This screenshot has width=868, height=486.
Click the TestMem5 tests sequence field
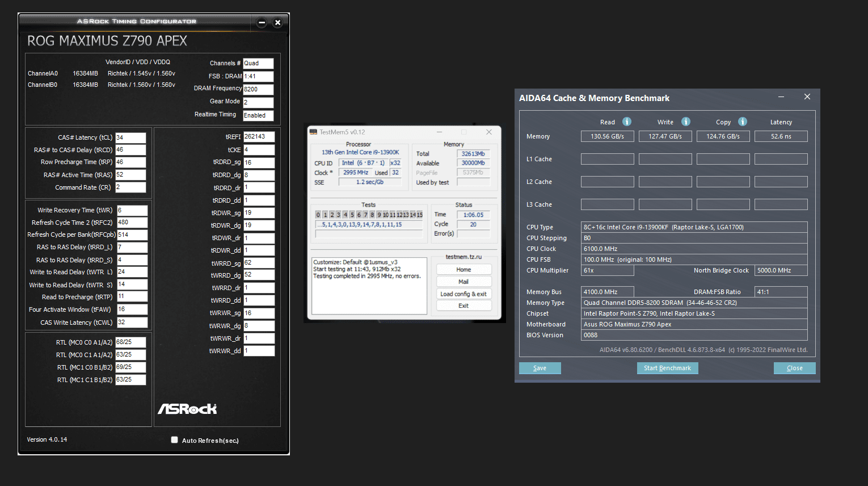[369, 224]
